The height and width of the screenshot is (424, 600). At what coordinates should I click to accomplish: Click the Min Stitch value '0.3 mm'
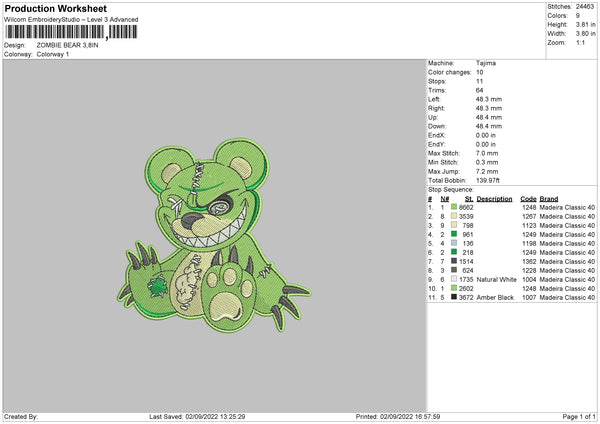point(487,162)
